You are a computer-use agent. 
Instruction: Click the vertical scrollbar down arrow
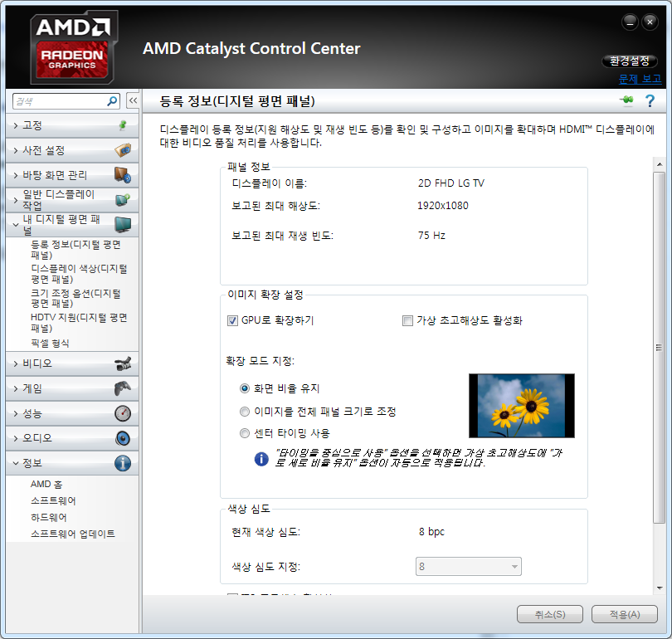[660, 588]
